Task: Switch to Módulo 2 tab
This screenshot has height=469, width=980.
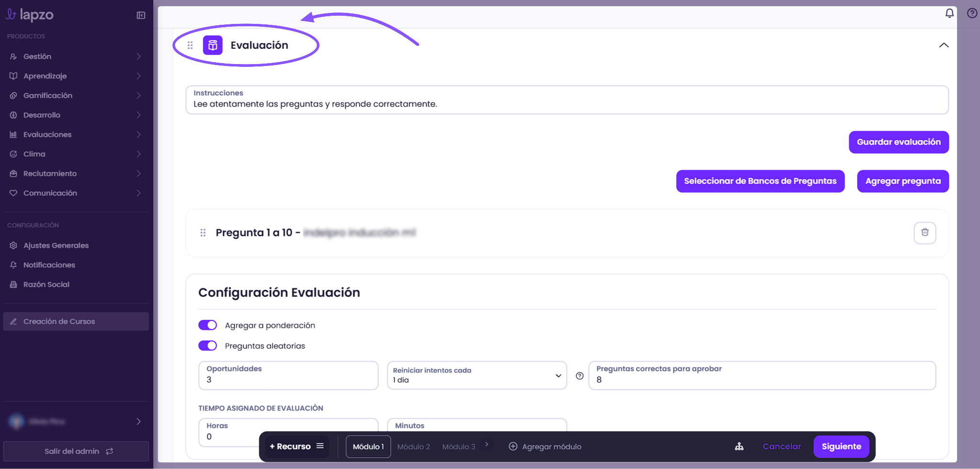Action: click(x=413, y=447)
